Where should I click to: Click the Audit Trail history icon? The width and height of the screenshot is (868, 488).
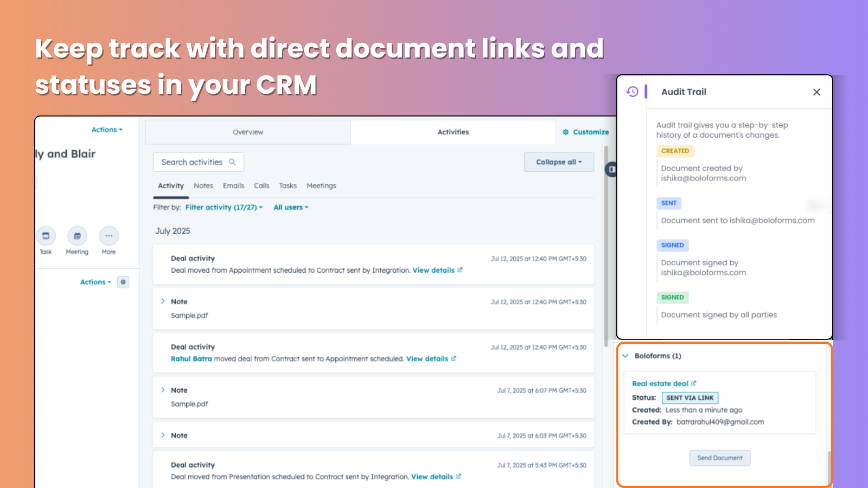pyautogui.click(x=633, y=92)
